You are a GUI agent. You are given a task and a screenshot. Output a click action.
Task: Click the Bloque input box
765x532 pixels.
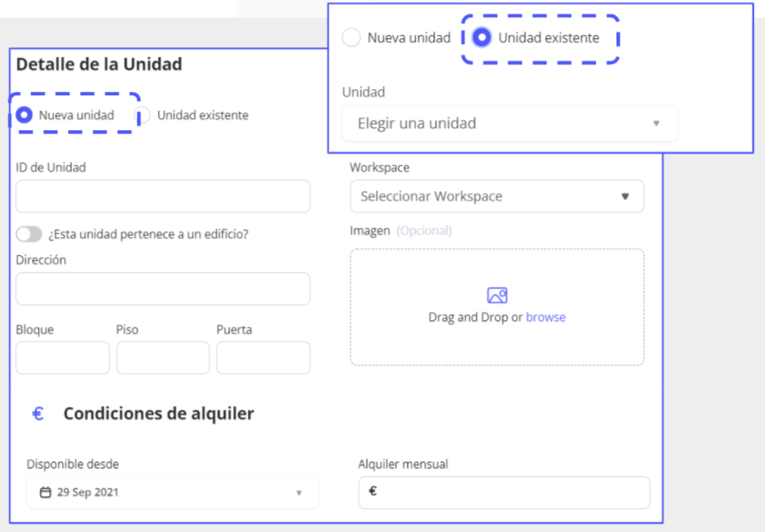click(62, 358)
